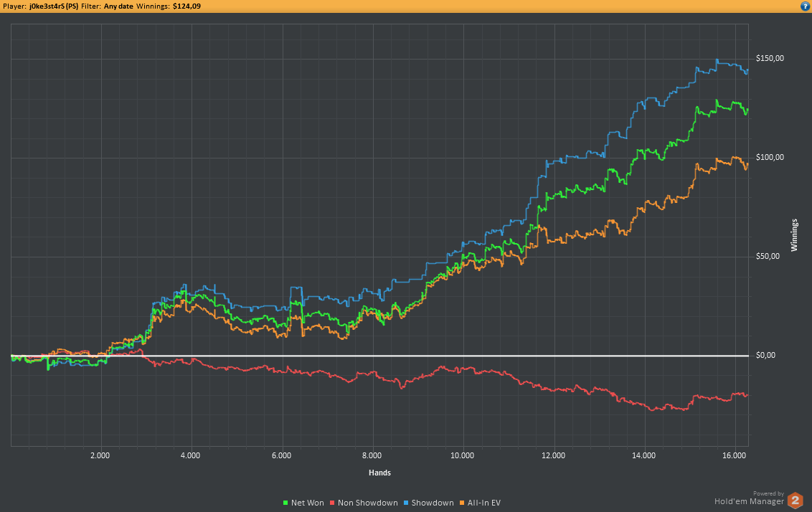Screen dimensions: 812x512
Task: Click the $50,00 axis label
Action: (x=768, y=256)
